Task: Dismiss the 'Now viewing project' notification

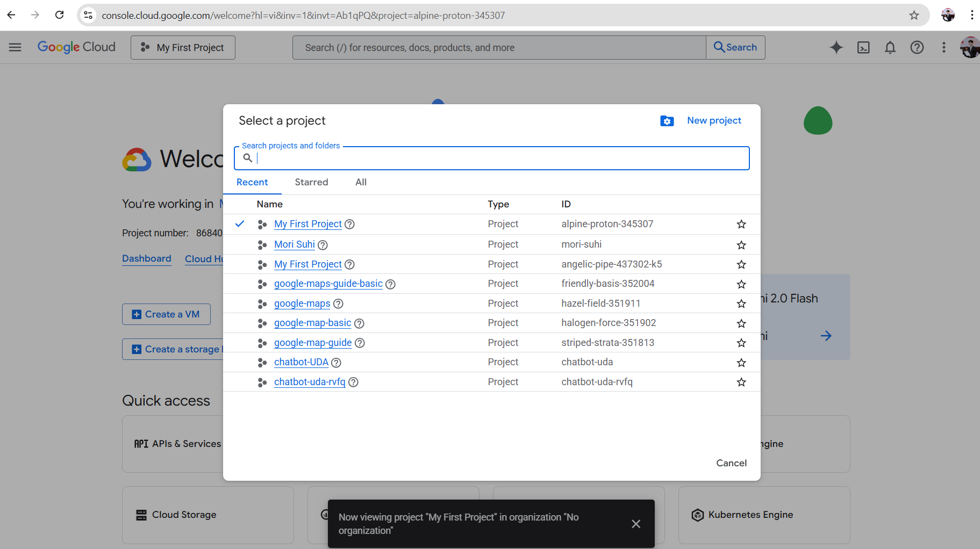Action: pos(636,524)
